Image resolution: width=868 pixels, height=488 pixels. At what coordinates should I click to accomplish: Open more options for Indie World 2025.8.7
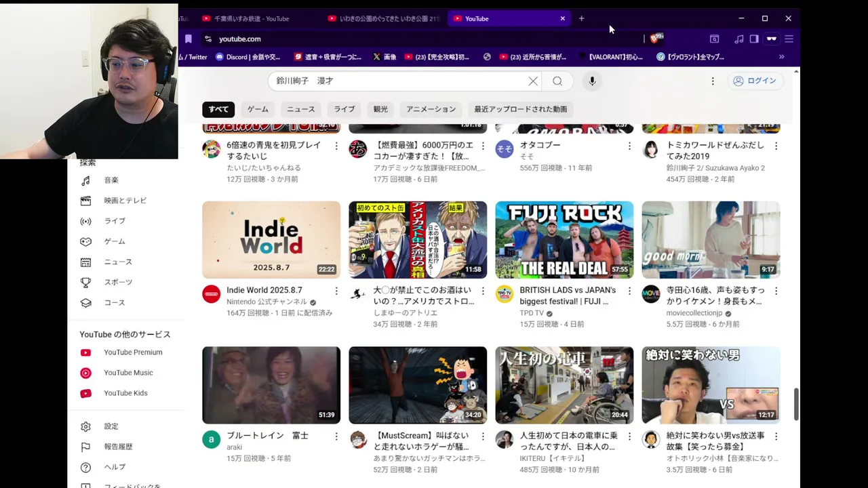(x=336, y=291)
